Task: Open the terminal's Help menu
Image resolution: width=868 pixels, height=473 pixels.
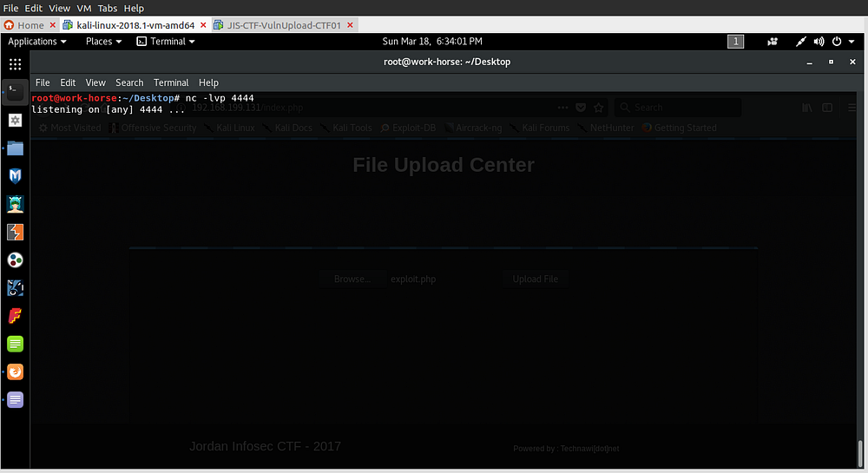Action: tap(208, 82)
